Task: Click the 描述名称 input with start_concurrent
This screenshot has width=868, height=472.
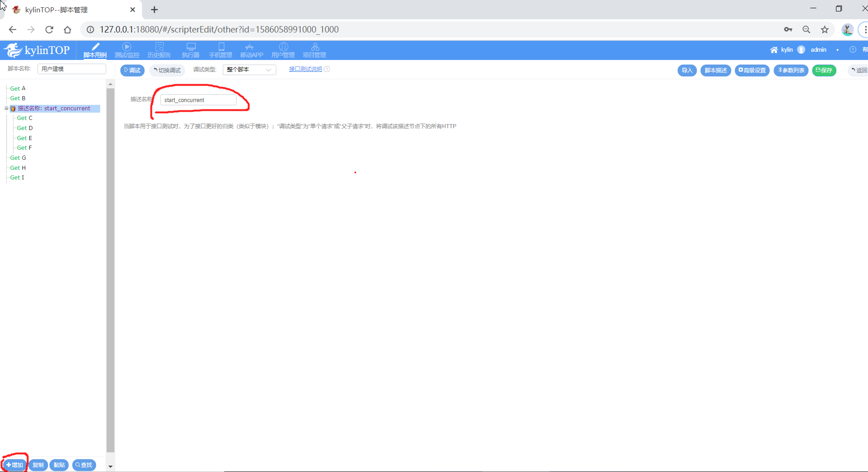Action: click(198, 100)
